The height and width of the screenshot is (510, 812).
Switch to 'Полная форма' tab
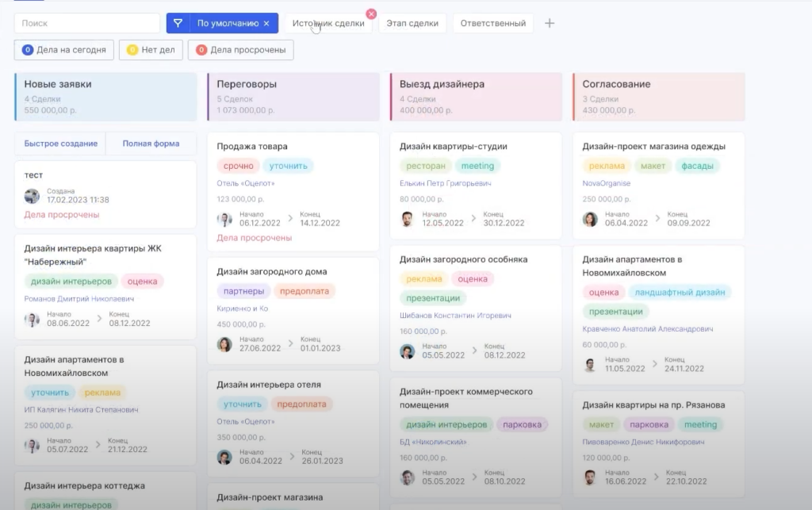click(151, 144)
